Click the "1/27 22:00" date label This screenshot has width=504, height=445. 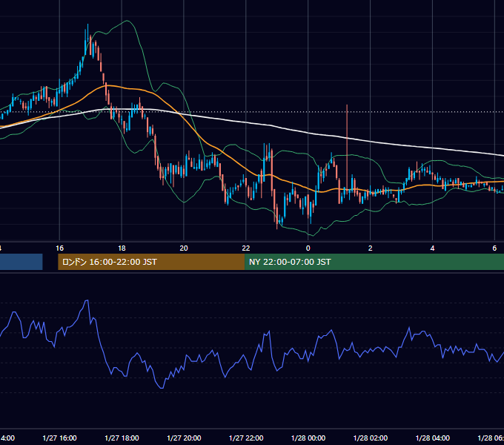246,438
